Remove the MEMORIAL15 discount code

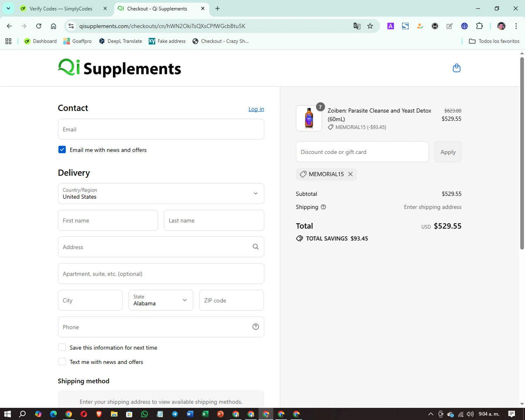(350, 174)
